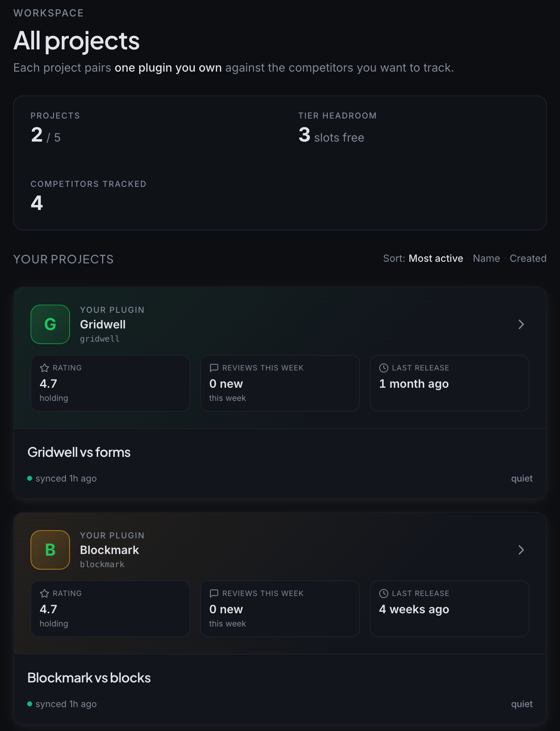Click the blockmark slug text
Viewport: 560px width, 731px height.
[103, 564]
